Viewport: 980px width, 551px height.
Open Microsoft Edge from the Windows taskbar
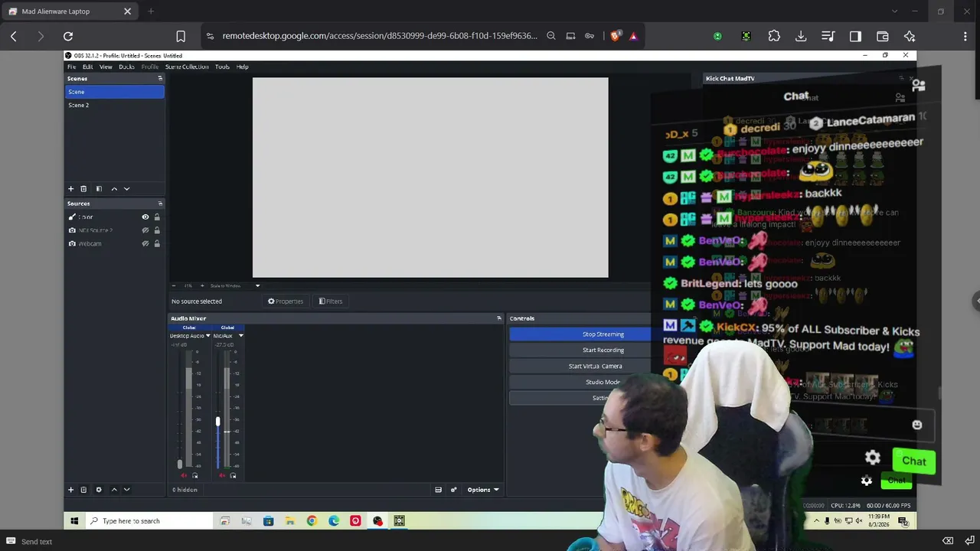pos(334,521)
